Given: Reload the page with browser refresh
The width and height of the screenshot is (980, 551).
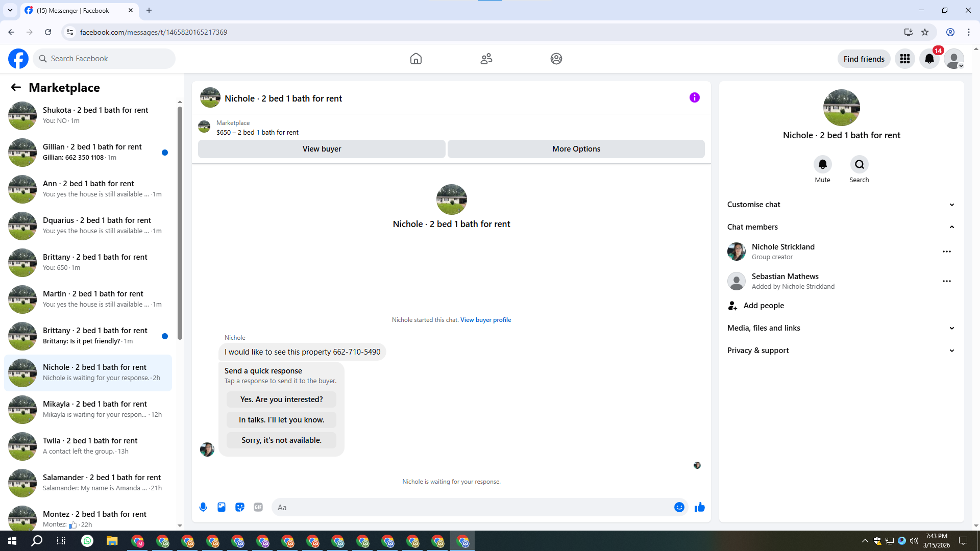Looking at the screenshot, I should 48,32.
